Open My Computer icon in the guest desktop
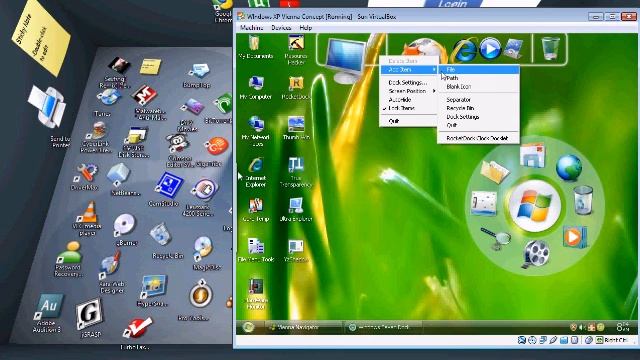This screenshot has width=640, height=360. click(x=256, y=84)
